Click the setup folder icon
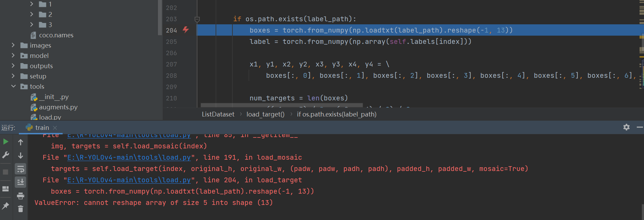 pos(24,76)
